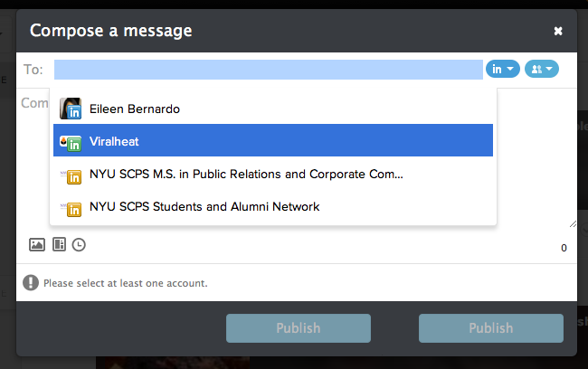Click the warning exclamation icon
Screen dimensions: 588x369
32,283
